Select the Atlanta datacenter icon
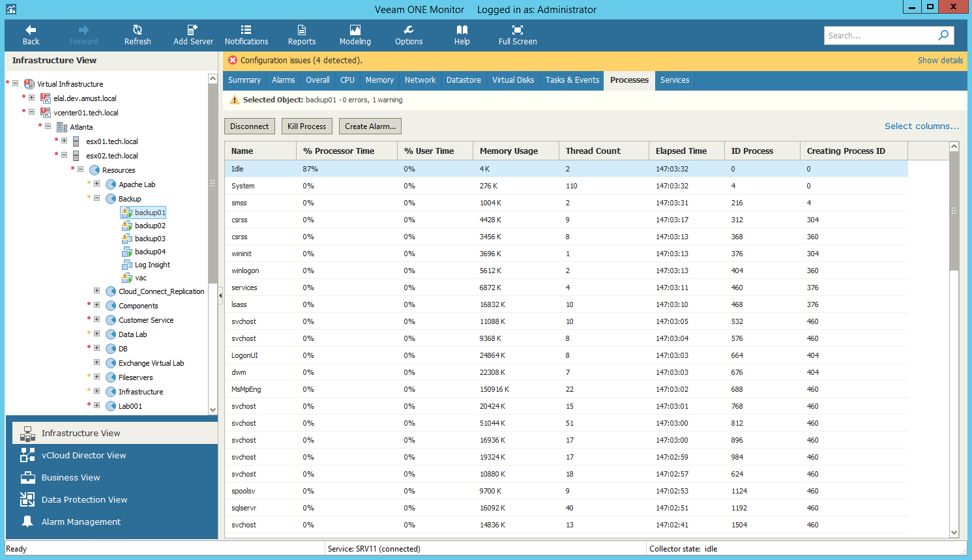972x560 pixels. point(62,127)
